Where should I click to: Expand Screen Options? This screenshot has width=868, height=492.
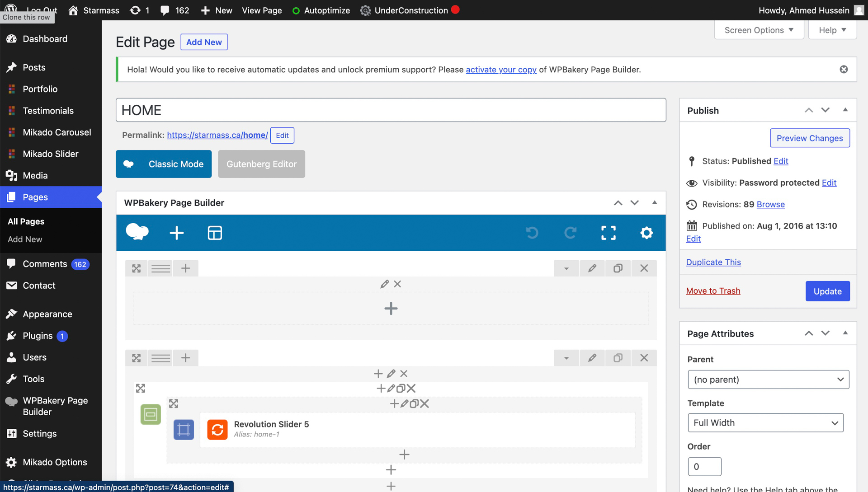[759, 30]
